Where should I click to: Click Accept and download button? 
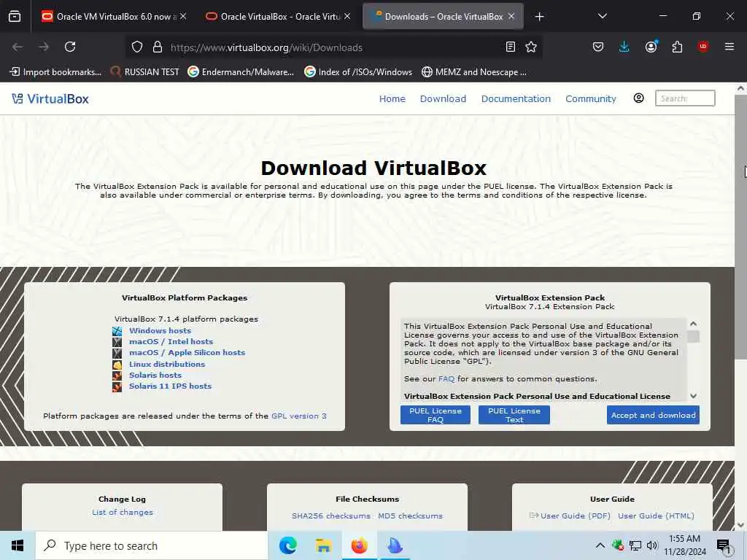point(653,415)
